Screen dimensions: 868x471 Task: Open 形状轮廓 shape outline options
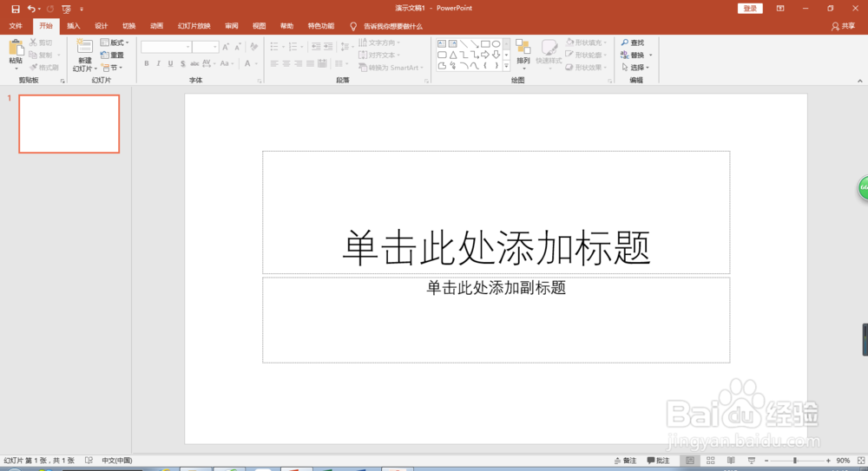[586, 55]
